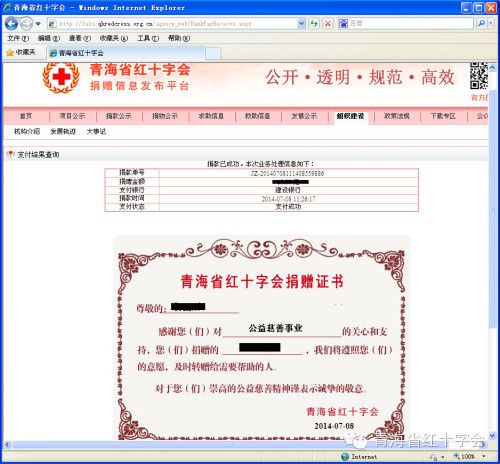500x464 pixels.
Task: Click the browser Forward arrow button
Action: [26, 24]
